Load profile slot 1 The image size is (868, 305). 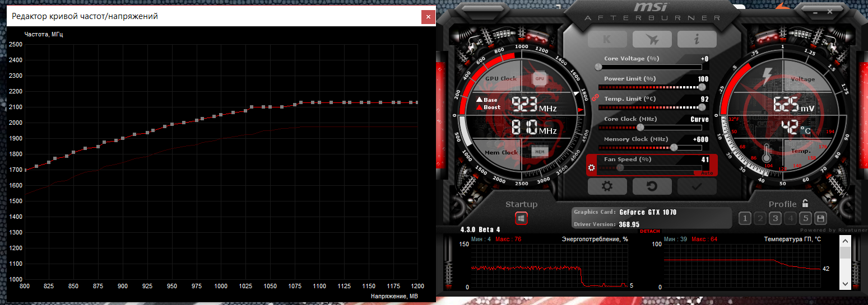click(745, 218)
